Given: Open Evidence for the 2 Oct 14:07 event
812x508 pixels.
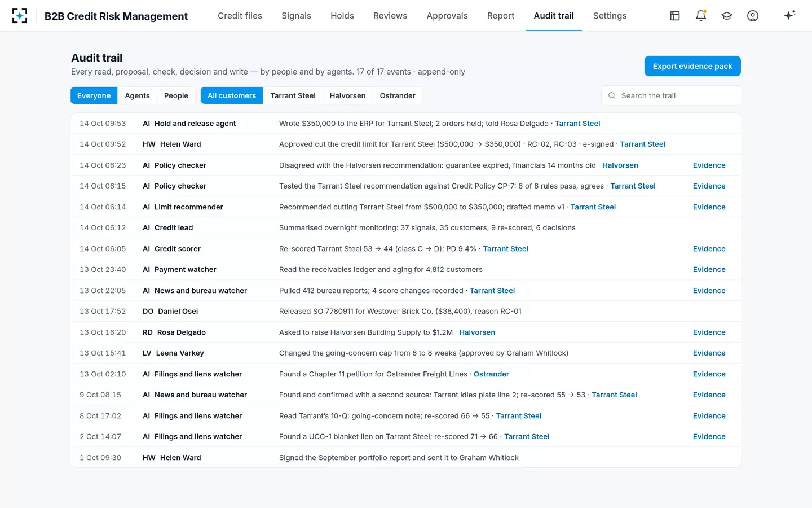Looking at the screenshot, I should pos(709,437).
